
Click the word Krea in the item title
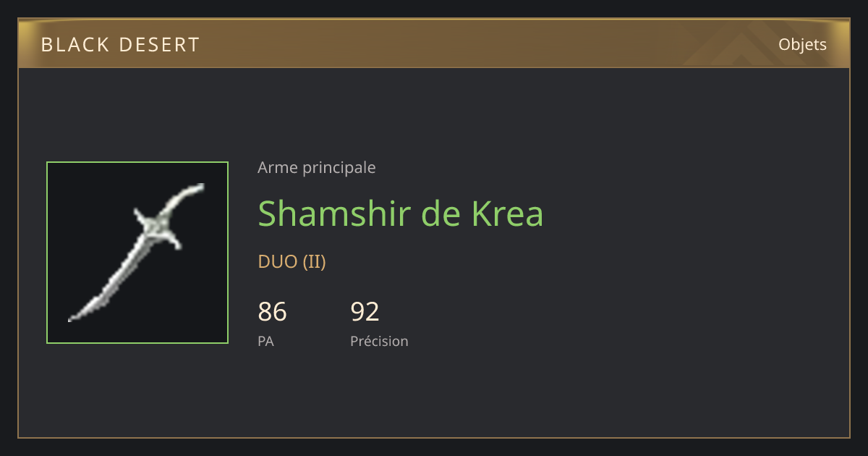[507, 214]
